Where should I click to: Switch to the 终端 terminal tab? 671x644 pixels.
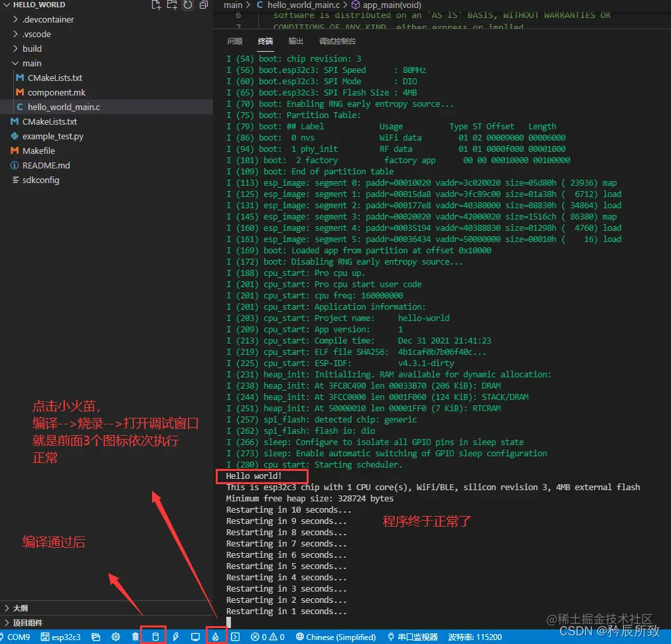265,41
